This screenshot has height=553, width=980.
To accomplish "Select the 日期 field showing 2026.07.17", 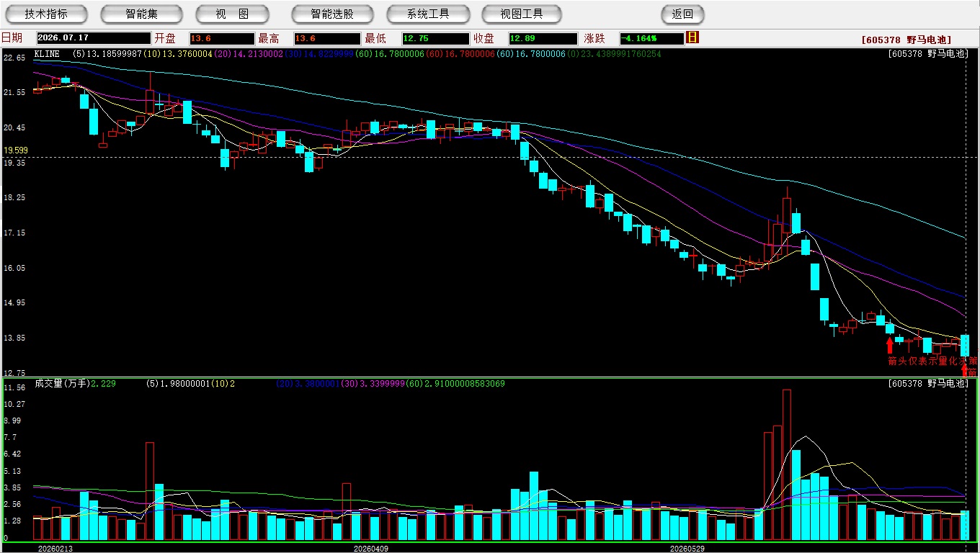I will [x=93, y=39].
